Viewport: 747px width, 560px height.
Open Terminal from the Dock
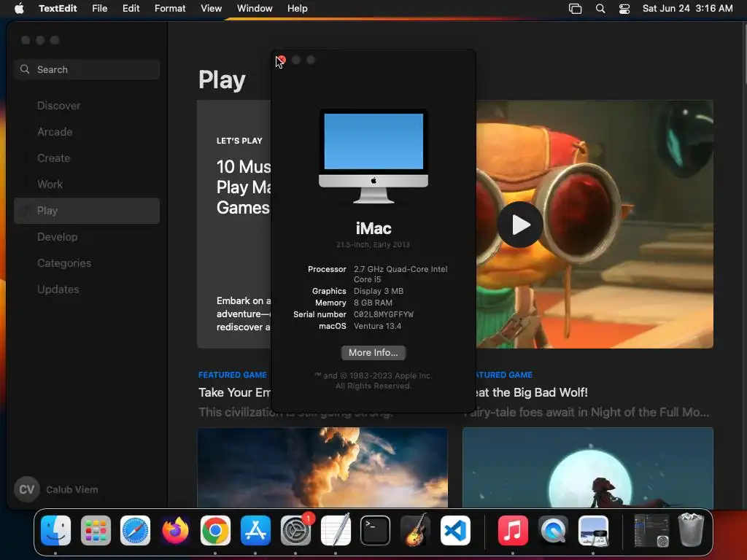pos(376,531)
